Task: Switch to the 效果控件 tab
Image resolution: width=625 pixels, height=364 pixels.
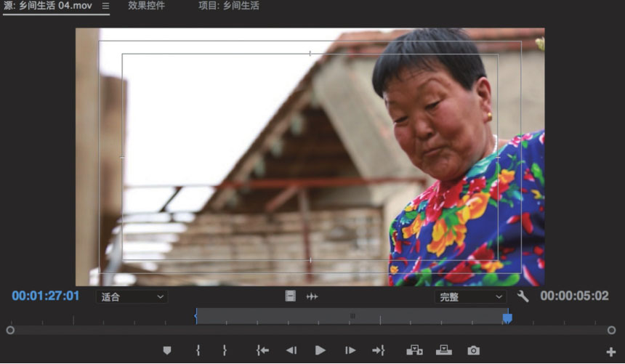Action: pyautogui.click(x=146, y=6)
